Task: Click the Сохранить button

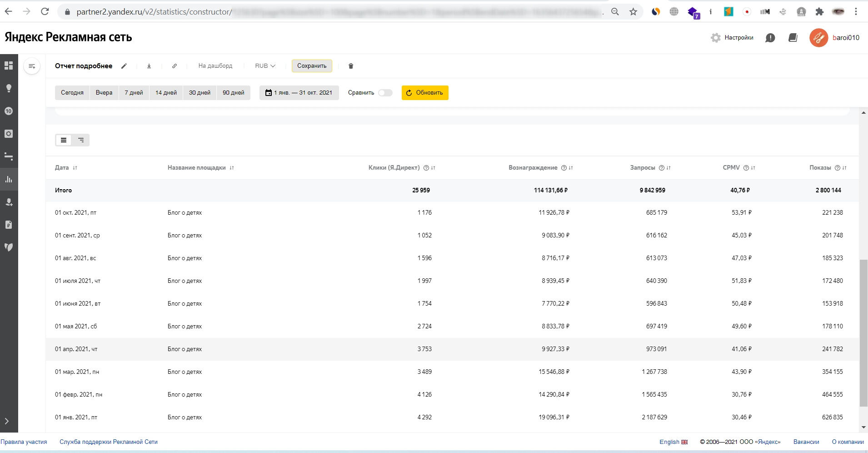Action: 312,66
